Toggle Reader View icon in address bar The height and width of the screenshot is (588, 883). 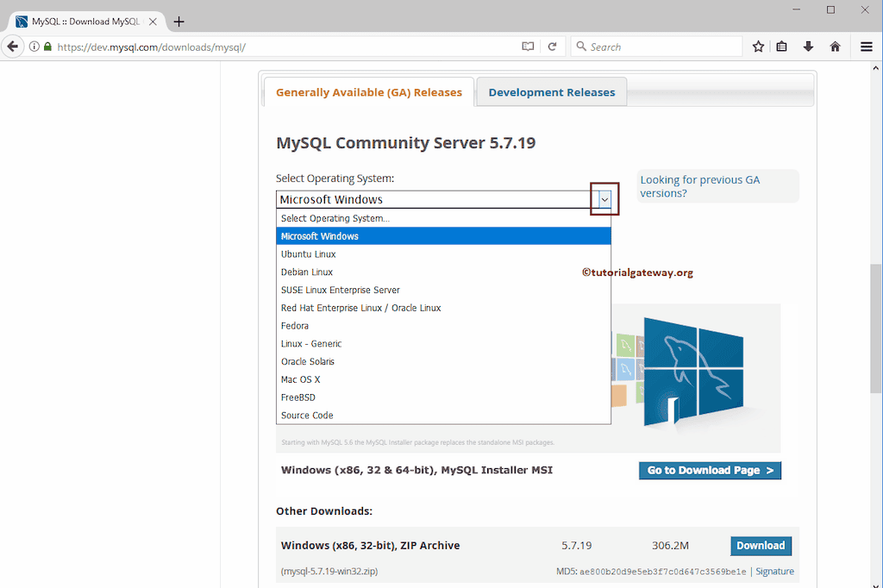528,47
